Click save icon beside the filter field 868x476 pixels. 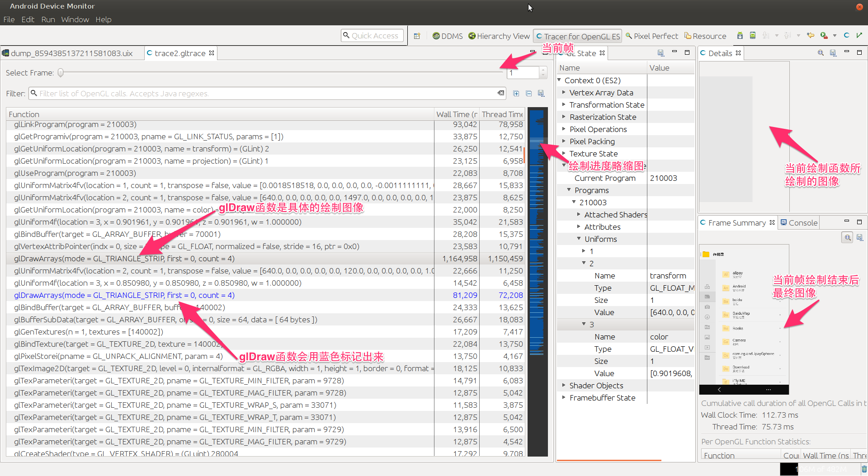click(541, 94)
